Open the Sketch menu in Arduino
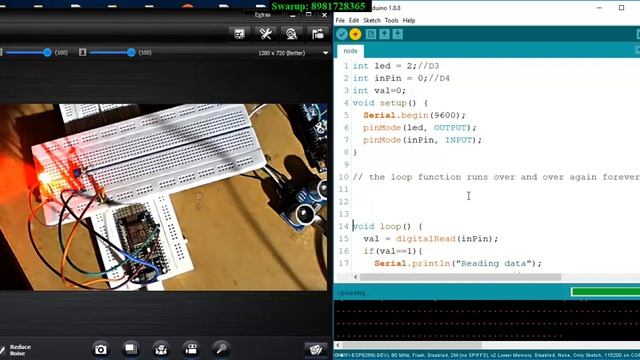The height and width of the screenshot is (360, 640). (x=372, y=20)
